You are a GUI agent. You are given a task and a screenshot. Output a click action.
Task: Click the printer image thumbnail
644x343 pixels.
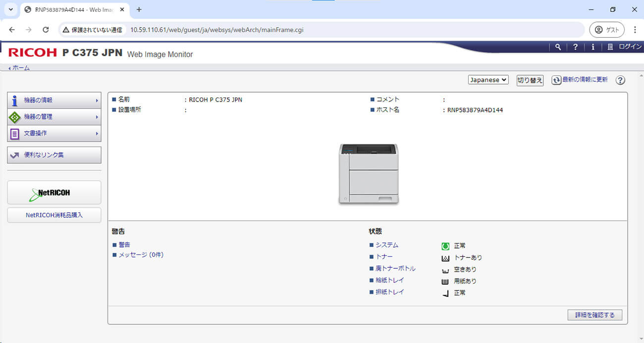[x=369, y=173]
